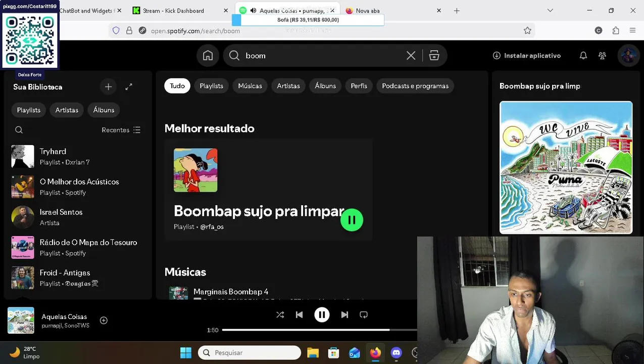Click the large Puma album artwork
This screenshot has height=364, width=644.
point(566,168)
